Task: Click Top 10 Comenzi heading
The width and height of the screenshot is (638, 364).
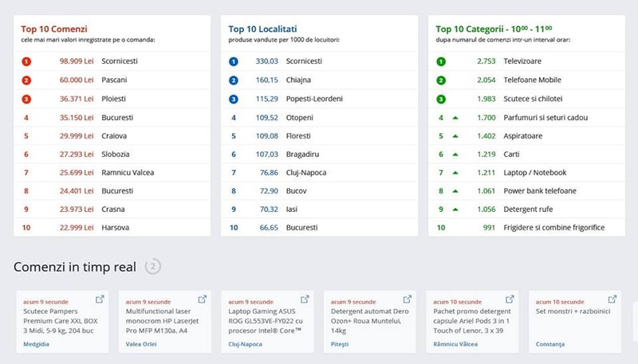Action: pos(54,29)
